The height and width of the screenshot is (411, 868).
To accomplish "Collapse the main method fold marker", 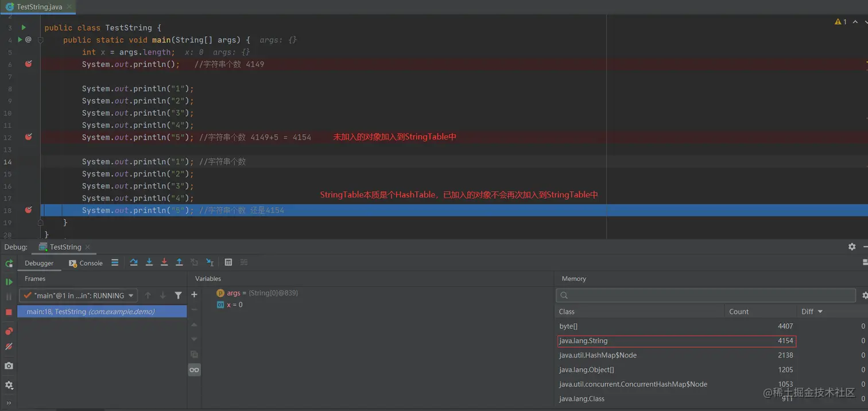I will click(41, 40).
